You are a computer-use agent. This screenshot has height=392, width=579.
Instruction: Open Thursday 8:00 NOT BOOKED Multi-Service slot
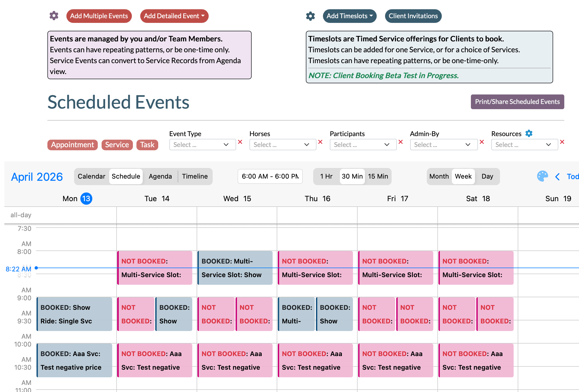tap(315, 268)
